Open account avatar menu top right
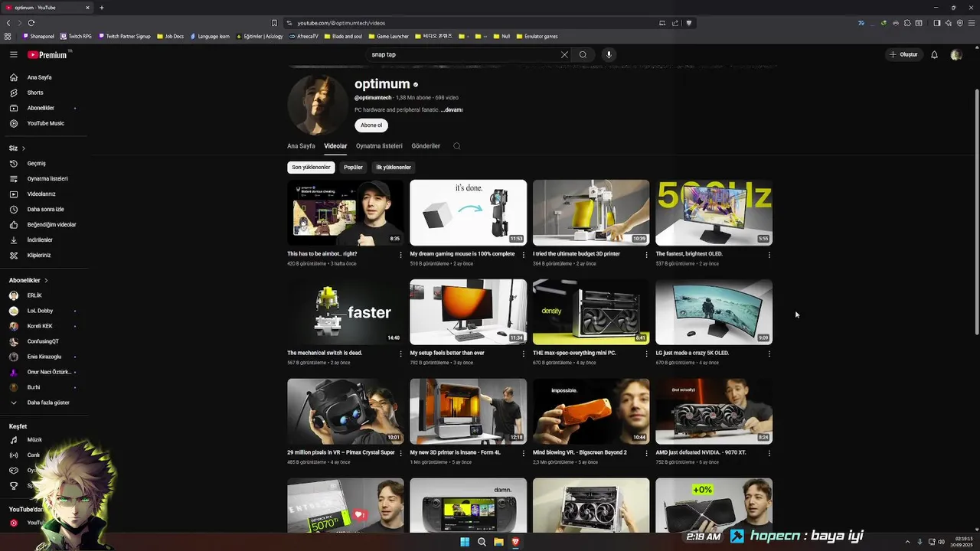 coord(955,54)
